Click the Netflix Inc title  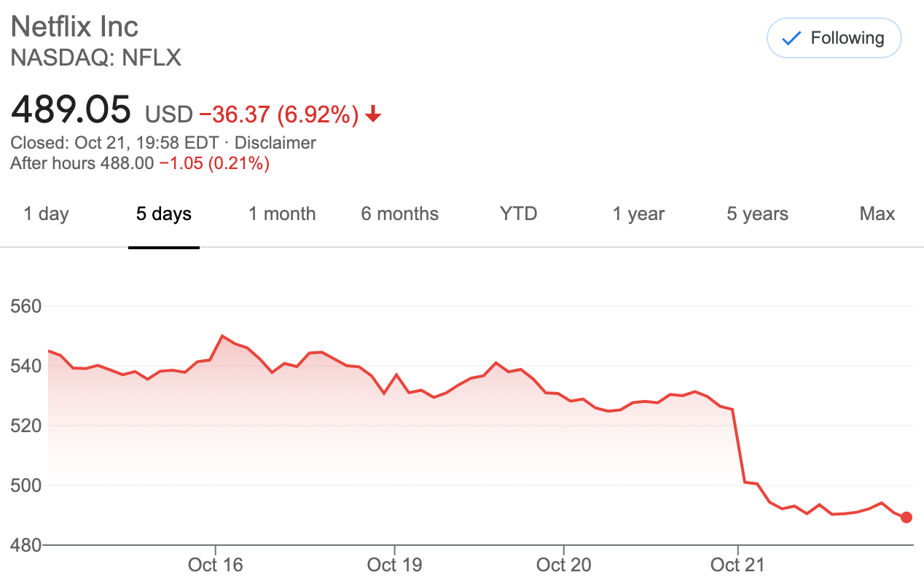74,27
